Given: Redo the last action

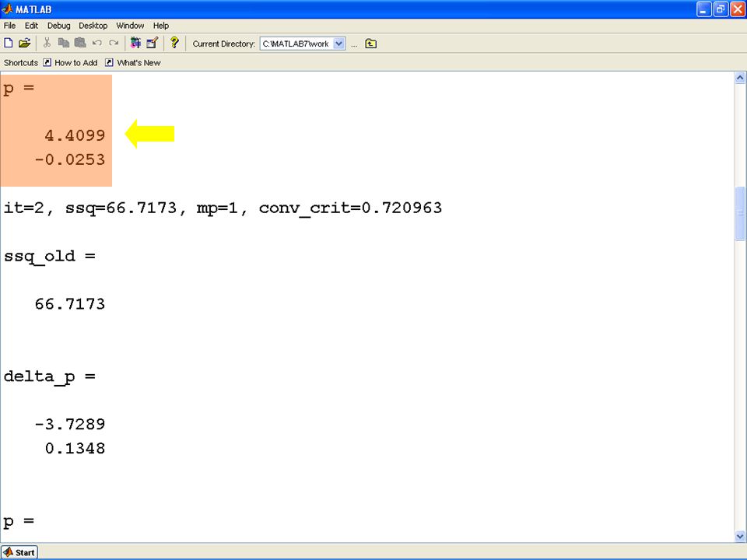Looking at the screenshot, I should (114, 43).
